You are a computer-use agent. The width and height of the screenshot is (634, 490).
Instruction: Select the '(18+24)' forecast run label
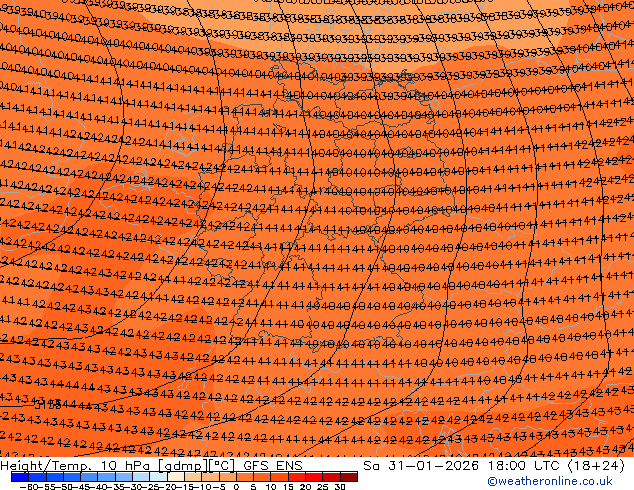(597, 466)
